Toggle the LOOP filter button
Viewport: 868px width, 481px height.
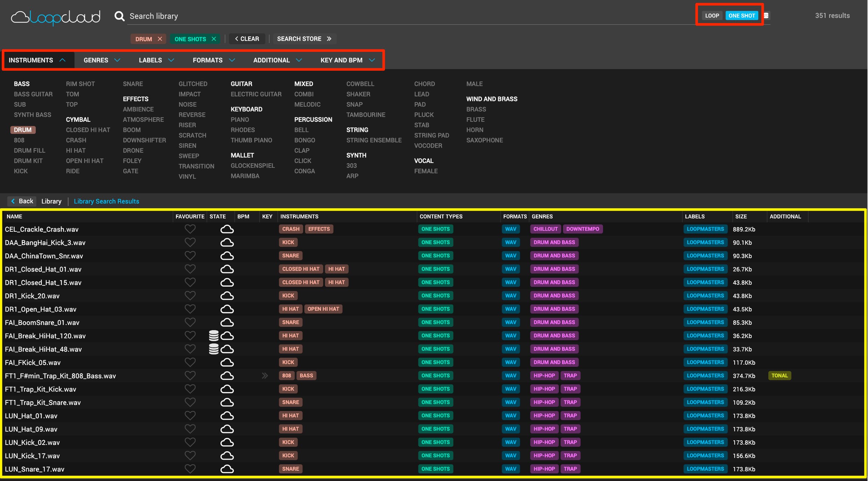tap(712, 16)
